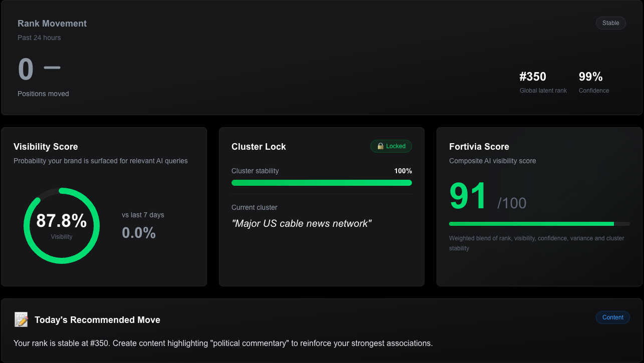Click the 0.0% vs last 7 days stat

coord(139,232)
